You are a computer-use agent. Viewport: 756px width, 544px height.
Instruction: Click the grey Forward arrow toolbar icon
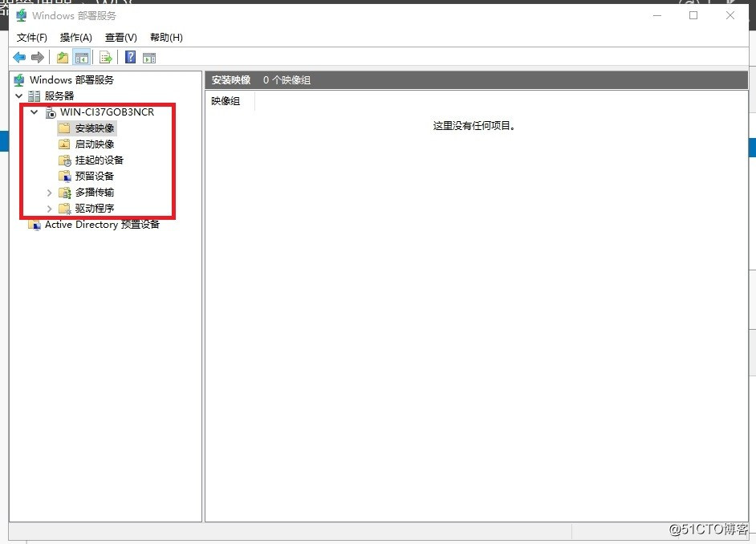[38, 58]
